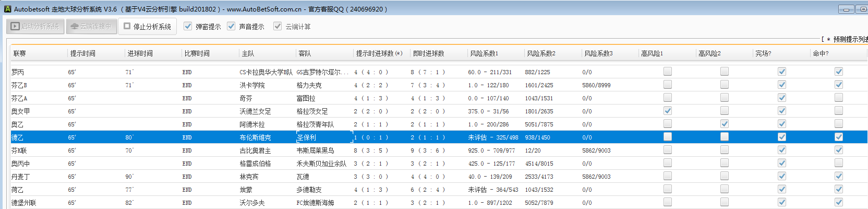Click the Autobetsoft app icon in title bar
The height and width of the screenshot is (209, 868).
click(x=7, y=9)
